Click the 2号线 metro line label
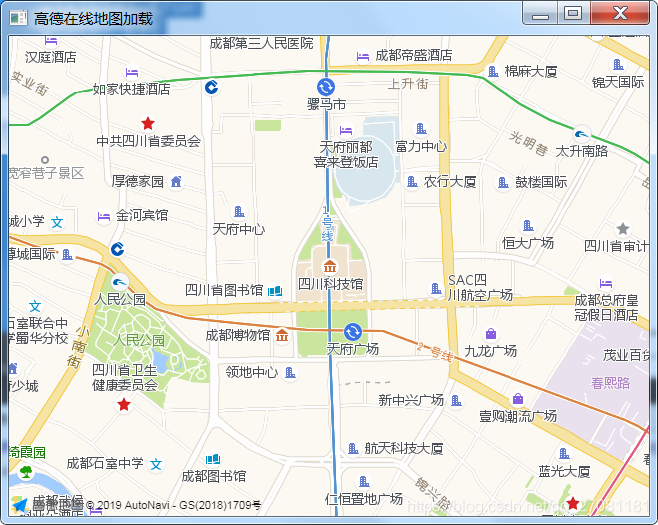 (436, 353)
